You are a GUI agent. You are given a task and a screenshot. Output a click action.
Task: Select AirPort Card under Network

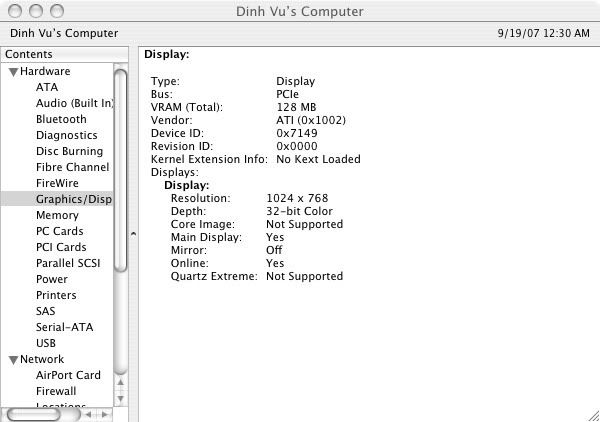coord(68,375)
